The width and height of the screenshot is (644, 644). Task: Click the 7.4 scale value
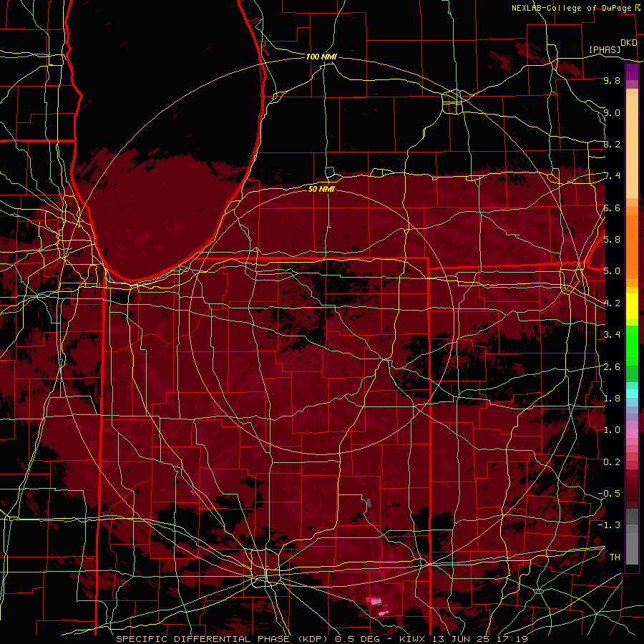pos(612,176)
